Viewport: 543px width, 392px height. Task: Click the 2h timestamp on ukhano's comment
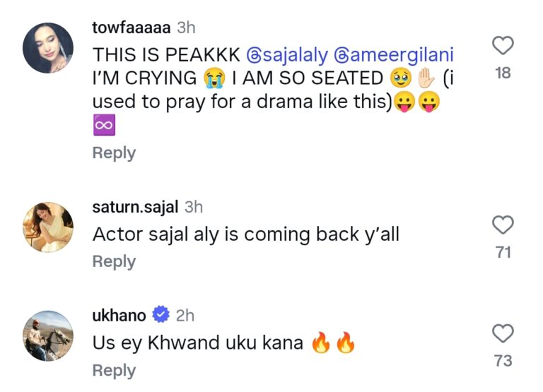click(186, 315)
